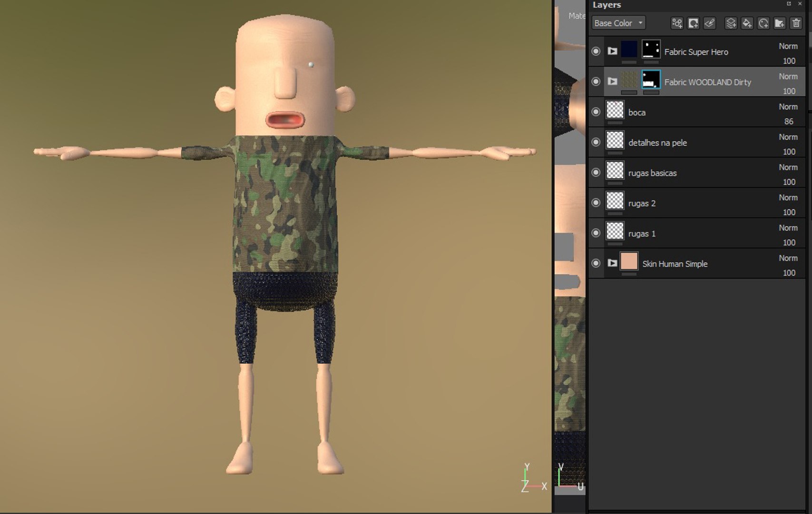This screenshot has width=812, height=514.
Task: Select the Fabric WOODLAND Dirty layer name
Action: (707, 82)
